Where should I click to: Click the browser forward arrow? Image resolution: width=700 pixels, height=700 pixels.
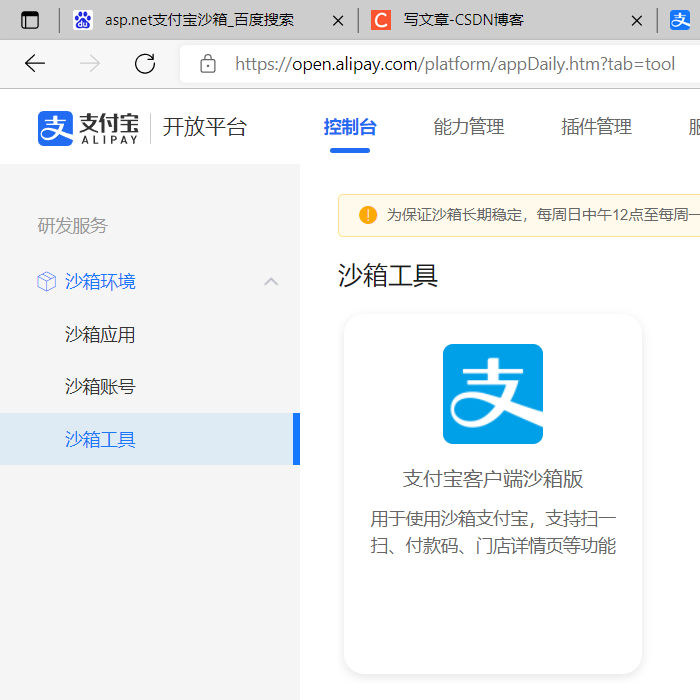90,63
